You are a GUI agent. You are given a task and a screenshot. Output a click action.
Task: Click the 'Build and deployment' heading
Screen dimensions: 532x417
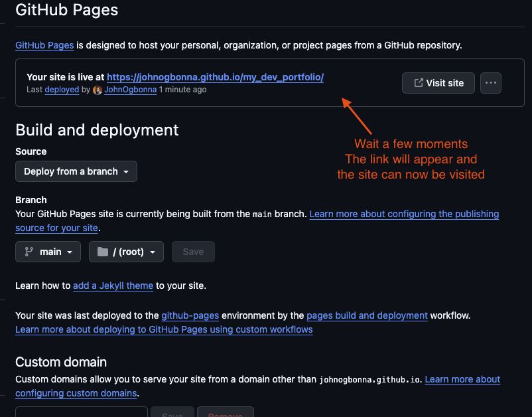(x=97, y=130)
